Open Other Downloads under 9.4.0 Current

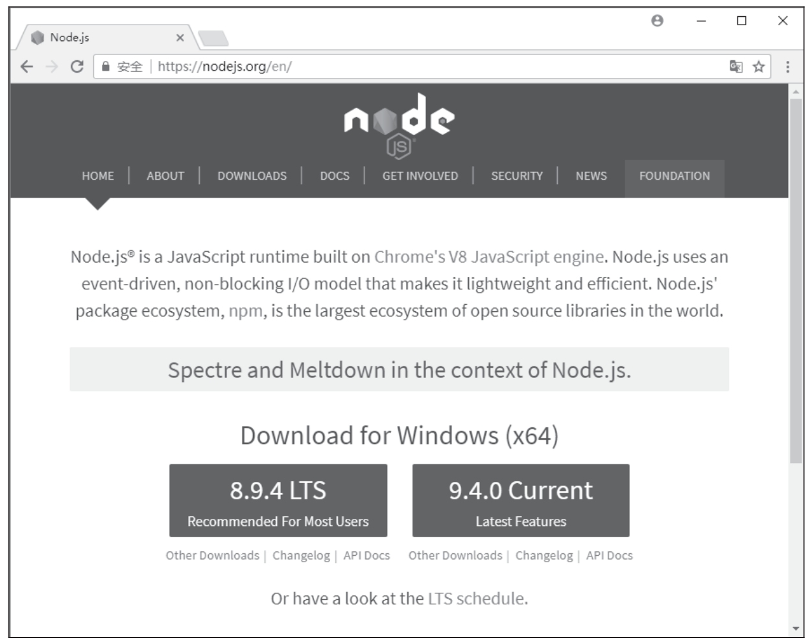[x=455, y=556]
